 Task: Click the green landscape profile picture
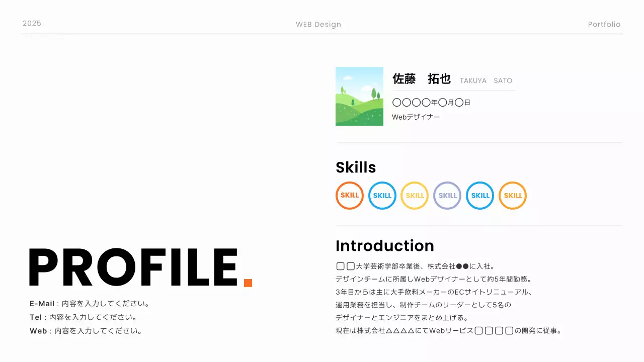(359, 96)
